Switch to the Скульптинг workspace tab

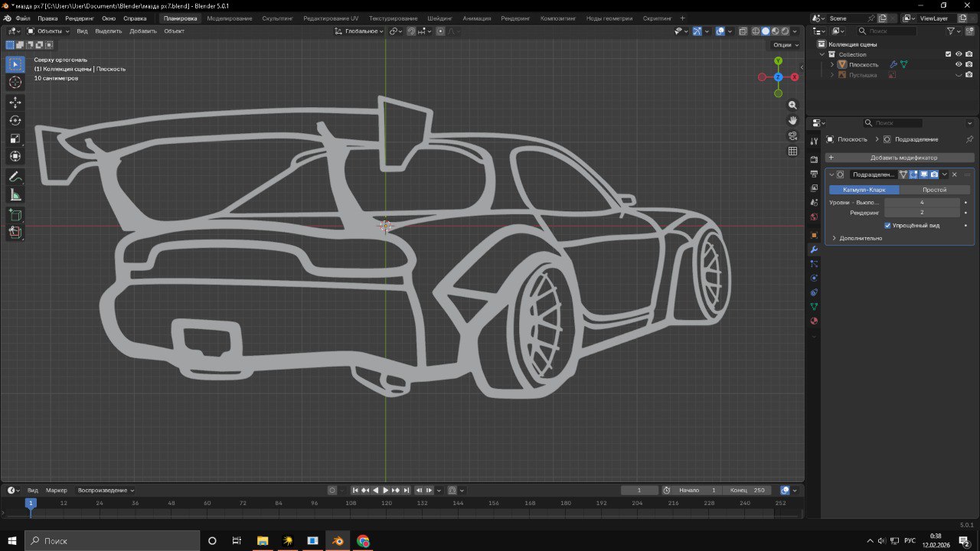[x=277, y=18]
